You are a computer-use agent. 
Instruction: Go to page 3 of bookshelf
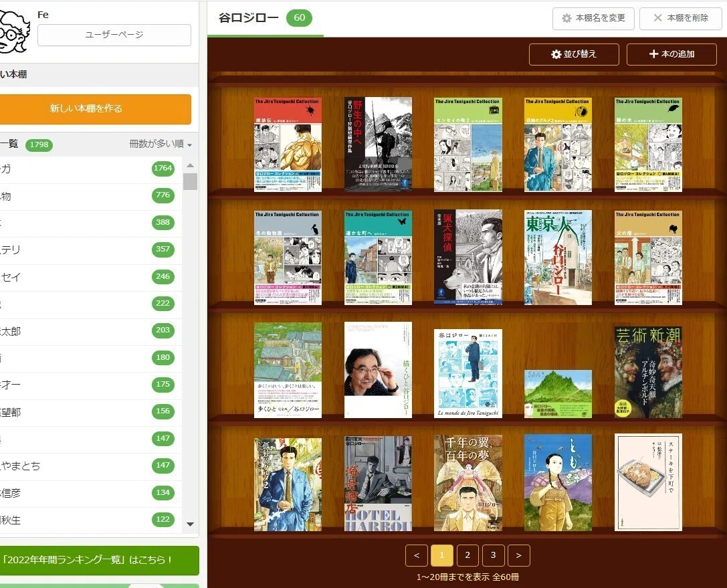point(493,555)
